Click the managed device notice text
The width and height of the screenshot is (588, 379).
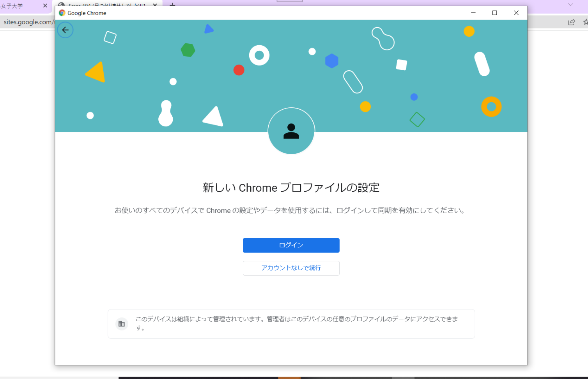point(297,323)
